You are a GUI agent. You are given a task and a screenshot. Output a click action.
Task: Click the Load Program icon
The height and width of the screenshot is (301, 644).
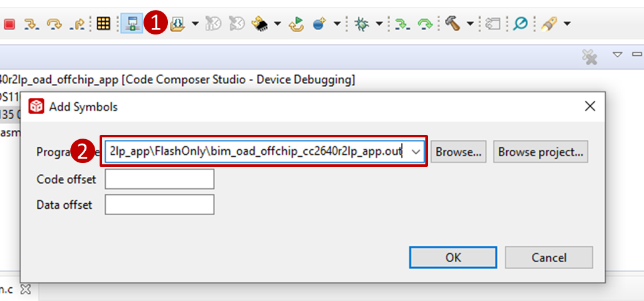177,24
